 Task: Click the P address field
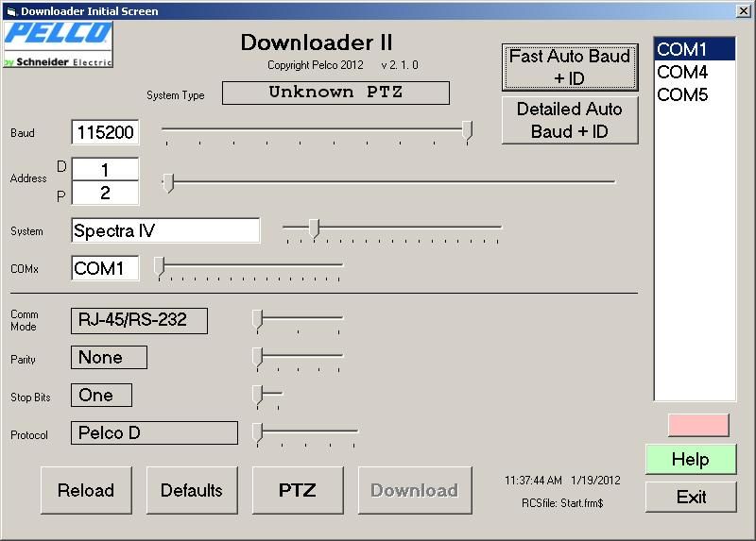[105, 194]
